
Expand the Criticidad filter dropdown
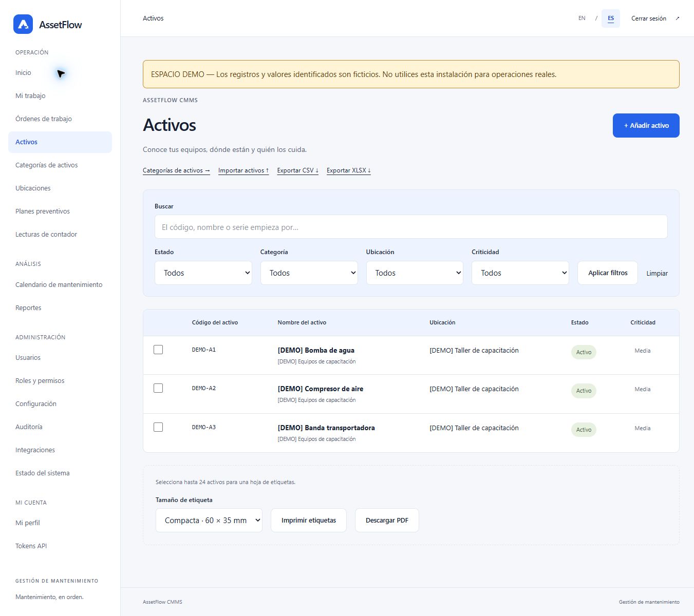click(x=520, y=273)
